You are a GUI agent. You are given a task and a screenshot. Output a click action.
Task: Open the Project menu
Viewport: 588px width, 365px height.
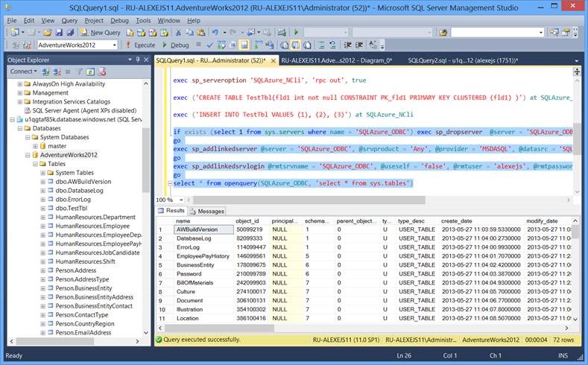point(94,21)
